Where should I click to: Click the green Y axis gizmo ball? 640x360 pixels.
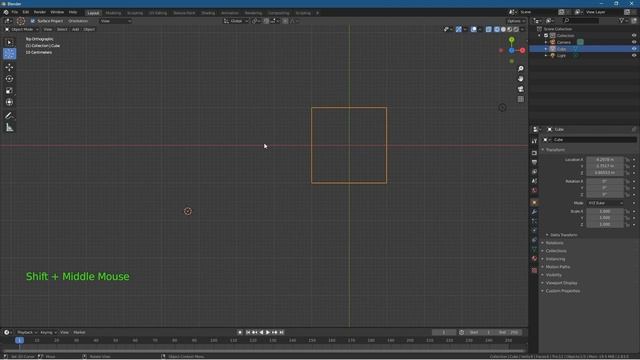click(x=511, y=40)
